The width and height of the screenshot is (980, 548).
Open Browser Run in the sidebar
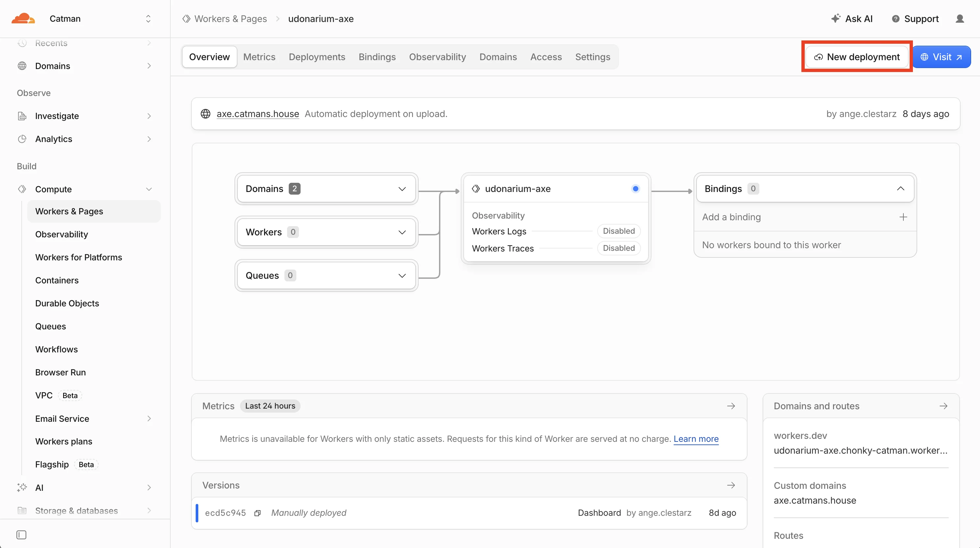pos(61,372)
